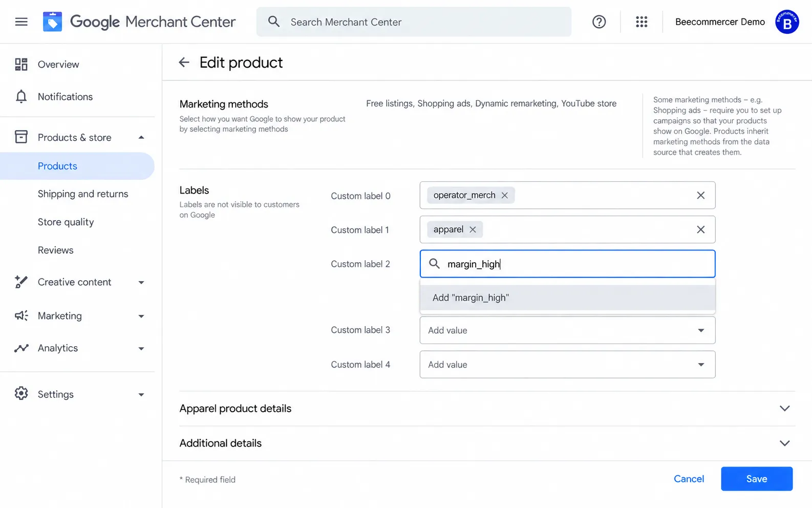
Task: Click the Cancel button
Action: click(689, 479)
